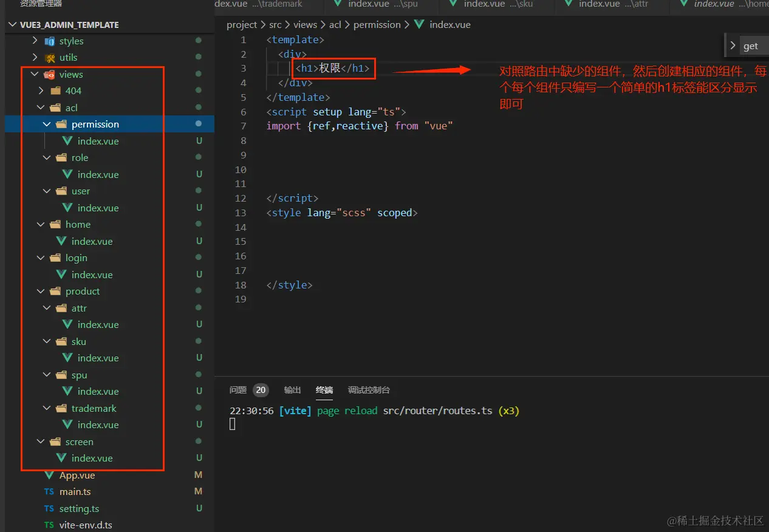Click the permission folder icon
769x532 pixels.
tap(61, 124)
